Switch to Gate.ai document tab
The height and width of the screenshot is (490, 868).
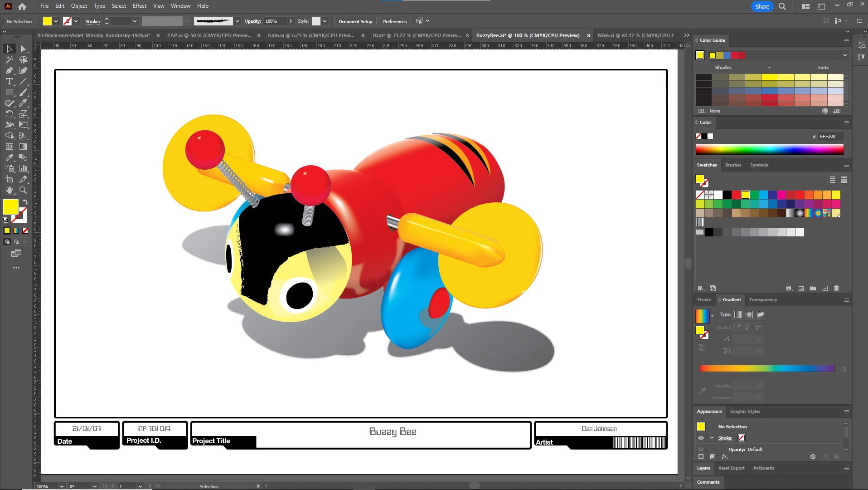pyautogui.click(x=311, y=35)
